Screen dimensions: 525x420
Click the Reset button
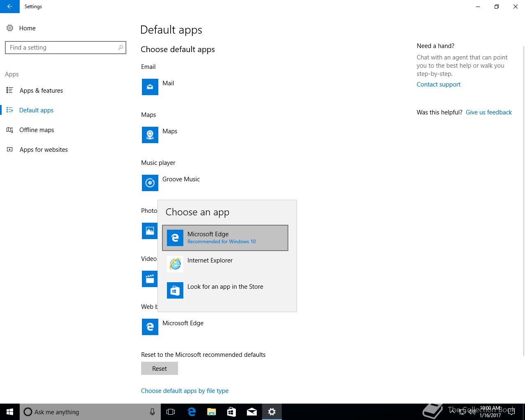coord(160,368)
